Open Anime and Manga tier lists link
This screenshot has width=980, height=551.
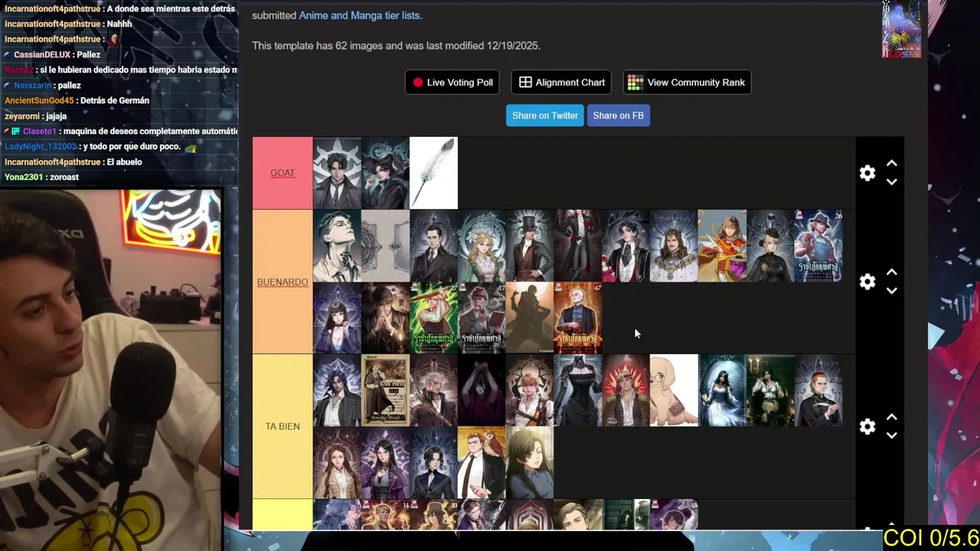[x=360, y=15]
